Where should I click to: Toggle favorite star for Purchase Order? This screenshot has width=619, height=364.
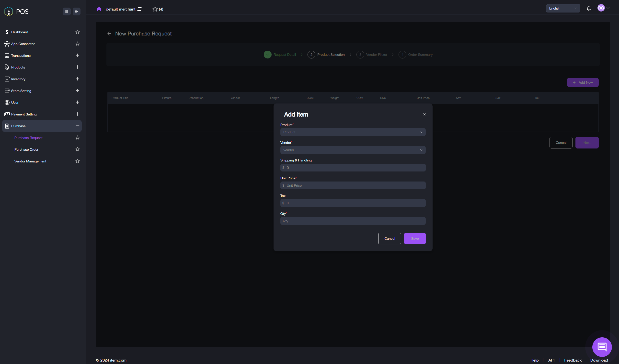click(78, 149)
